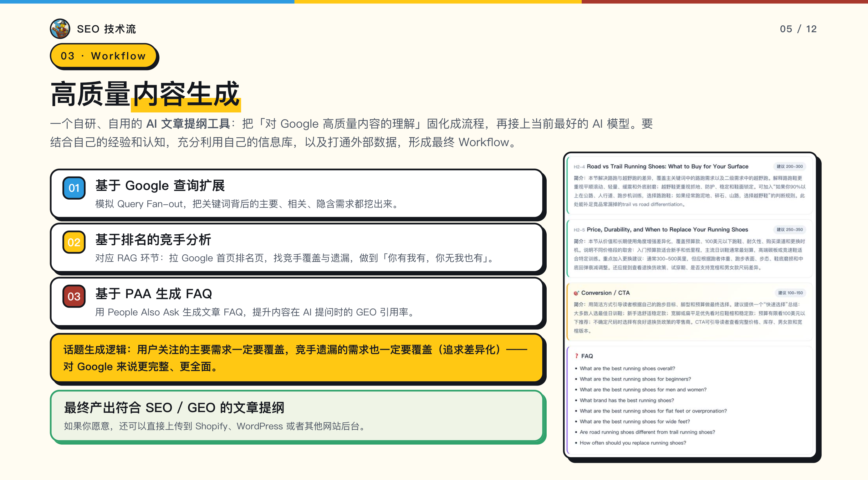Click the '建议 250-350' word count badge

pos(789,229)
